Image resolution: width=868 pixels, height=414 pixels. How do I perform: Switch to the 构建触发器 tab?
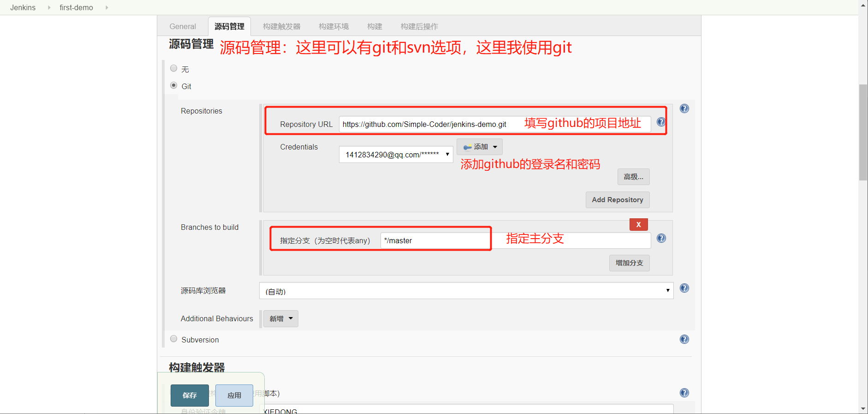[x=281, y=26]
